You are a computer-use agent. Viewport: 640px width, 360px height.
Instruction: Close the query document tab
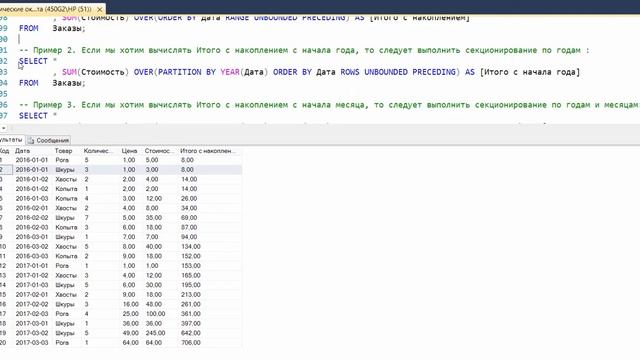click(x=100, y=9)
